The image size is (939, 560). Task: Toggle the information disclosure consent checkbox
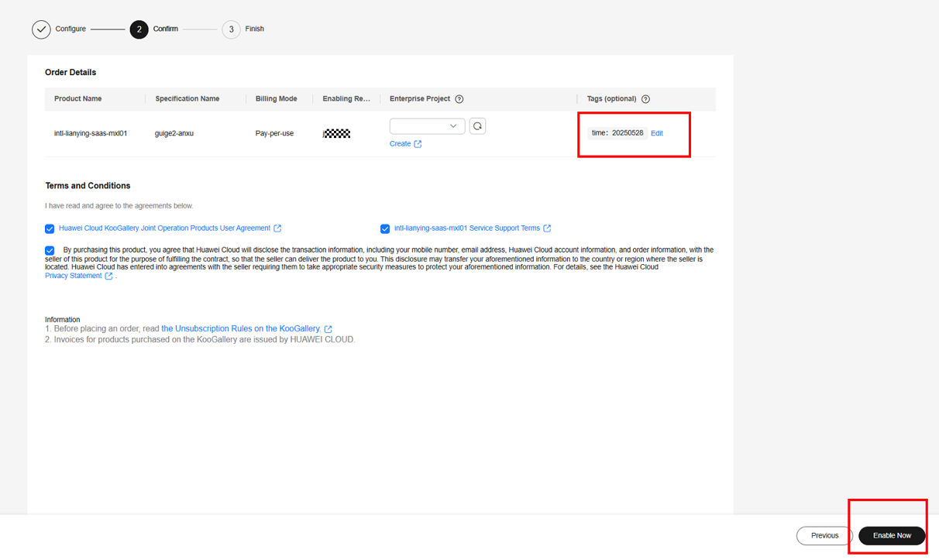pyautogui.click(x=50, y=250)
